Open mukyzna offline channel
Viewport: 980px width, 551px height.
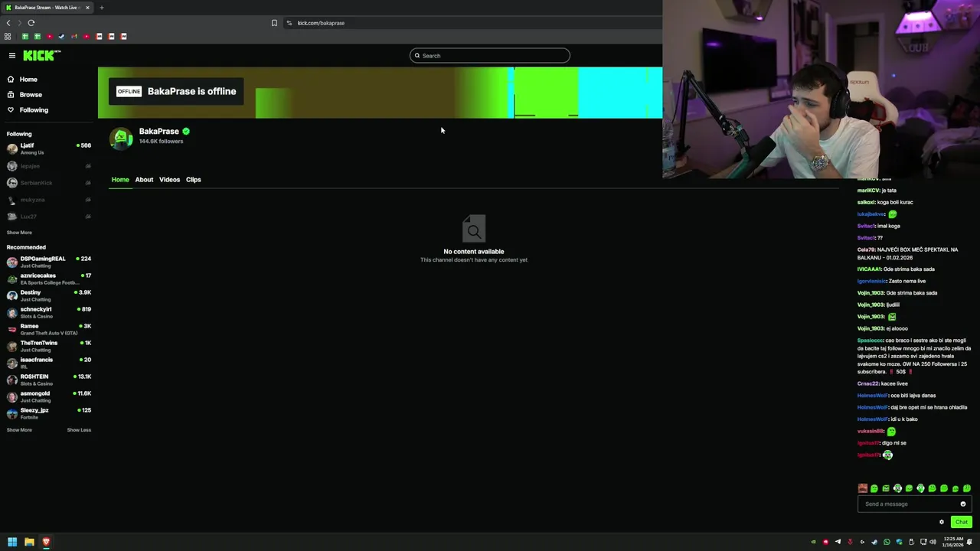(x=47, y=200)
